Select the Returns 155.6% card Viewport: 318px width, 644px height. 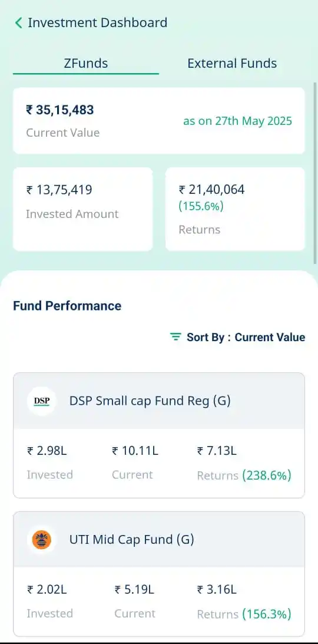coord(235,209)
